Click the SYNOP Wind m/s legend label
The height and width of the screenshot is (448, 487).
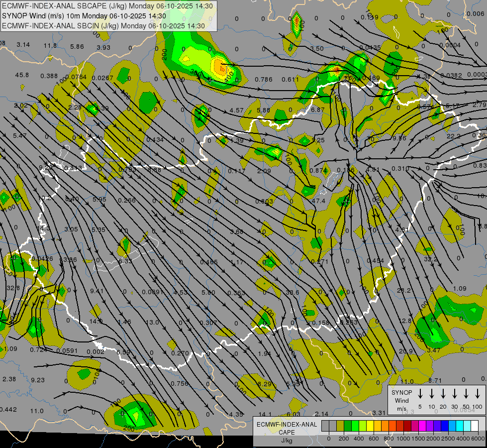401,400
